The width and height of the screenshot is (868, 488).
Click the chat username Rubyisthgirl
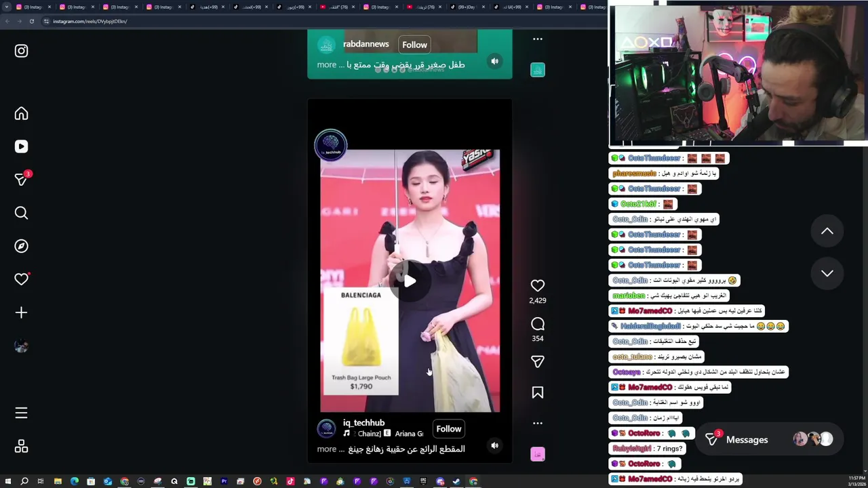[x=631, y=449]
